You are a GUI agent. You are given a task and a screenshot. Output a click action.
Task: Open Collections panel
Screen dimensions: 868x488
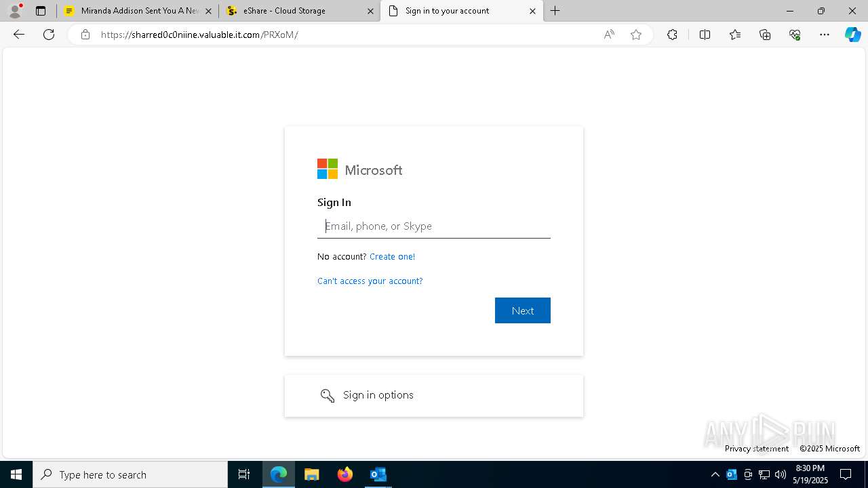tap(765, 35)
